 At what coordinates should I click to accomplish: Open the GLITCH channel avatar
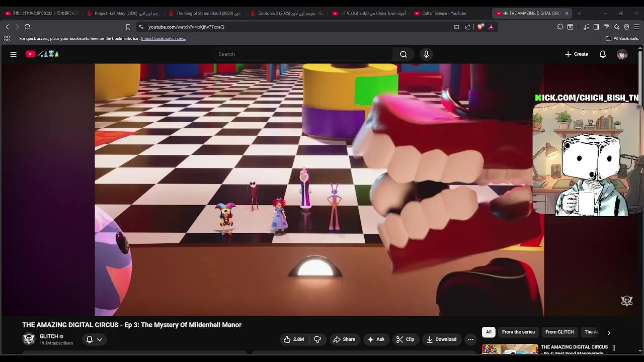point(29,339)
